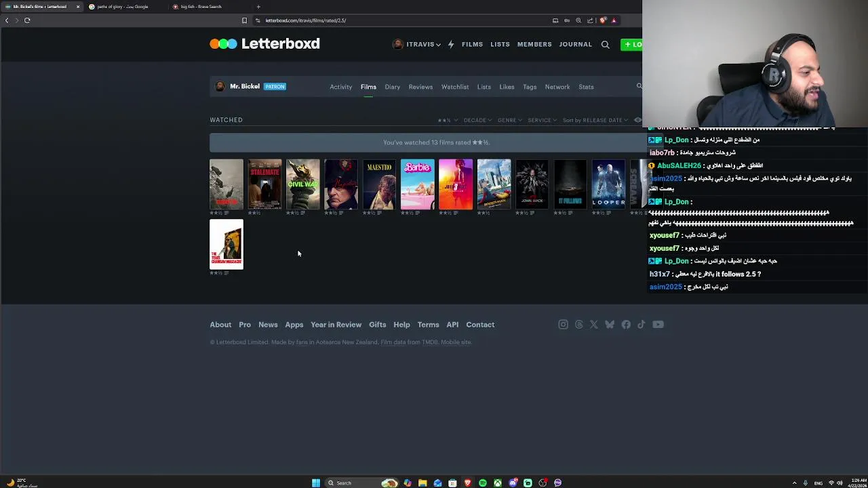Open the Barbie film poster
The height and width of the screenshot is (488, 868).
(417, 184)
